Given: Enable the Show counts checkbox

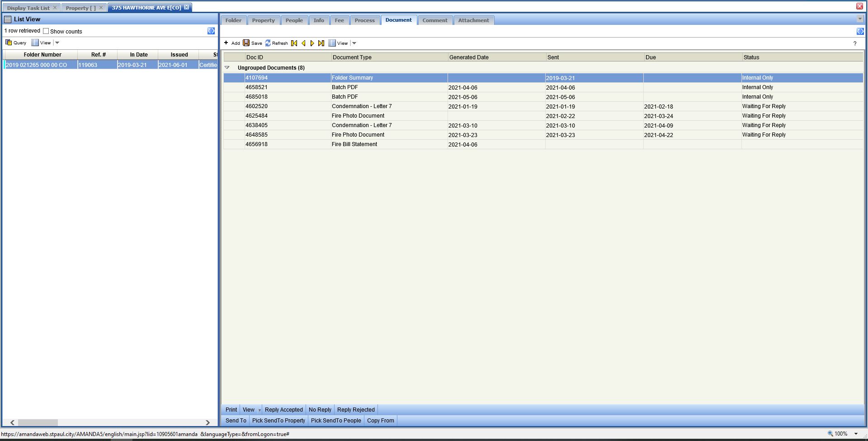Looking at the screenshot, I should (46, 31).
